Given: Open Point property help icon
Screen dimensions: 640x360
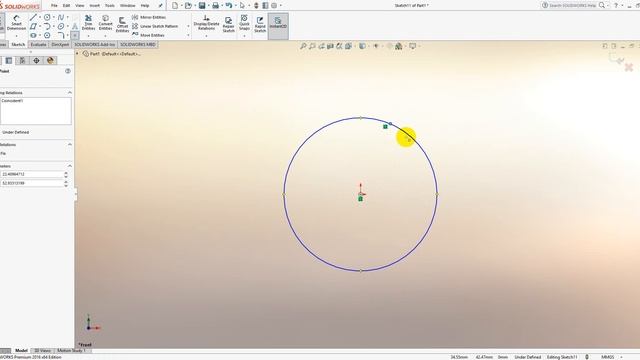Looking at the screenshot, I should [x=68, y=71].
